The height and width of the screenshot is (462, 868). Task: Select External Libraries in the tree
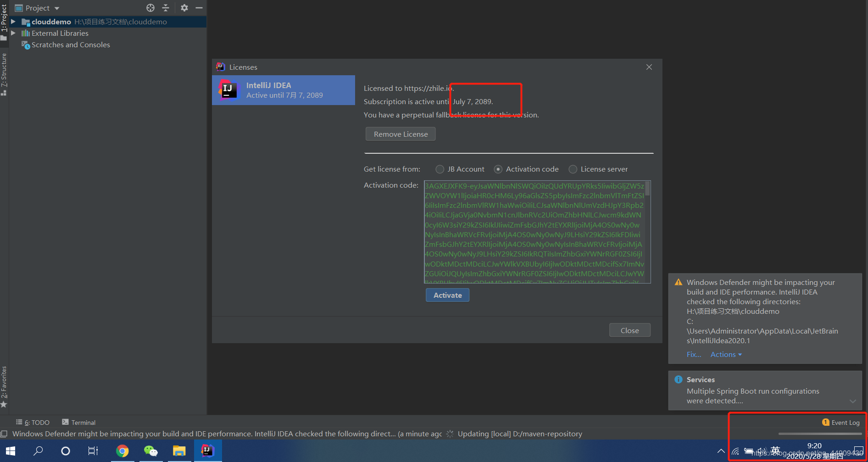60,33
